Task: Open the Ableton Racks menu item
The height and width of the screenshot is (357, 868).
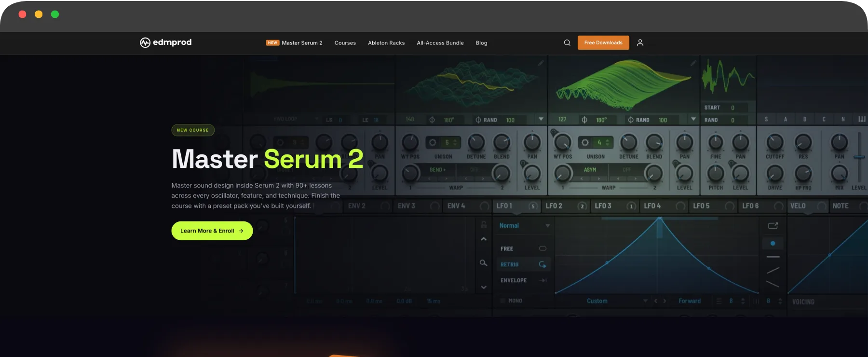Action: [386, 43]
